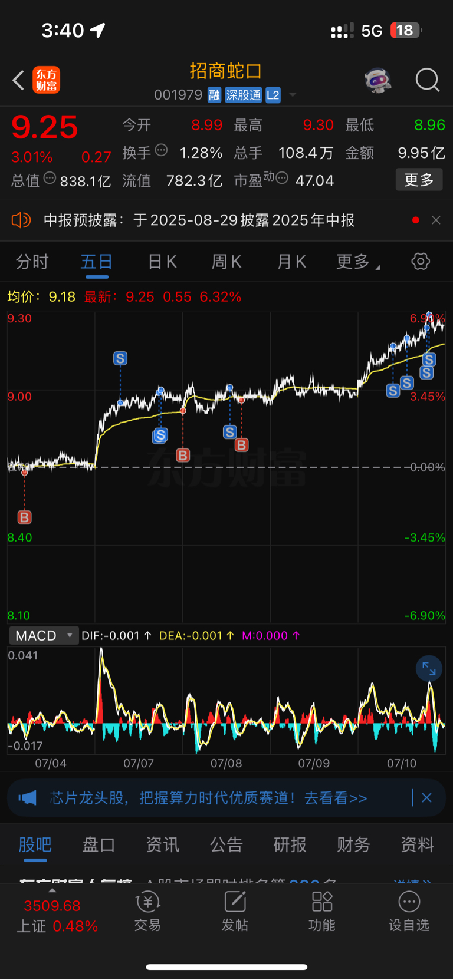The width and height of the screenshot is (453, 980).
Task: Open the 股吧 tab
Action: coord(35,844)
